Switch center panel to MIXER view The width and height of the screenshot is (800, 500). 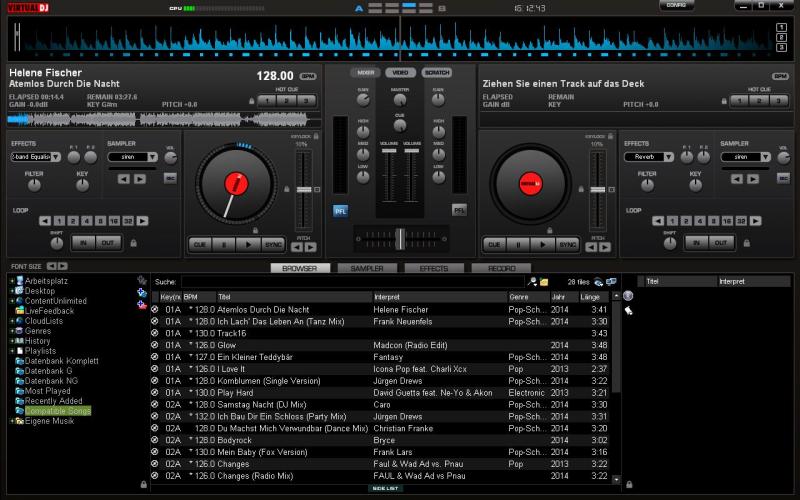tap(365, 72)
